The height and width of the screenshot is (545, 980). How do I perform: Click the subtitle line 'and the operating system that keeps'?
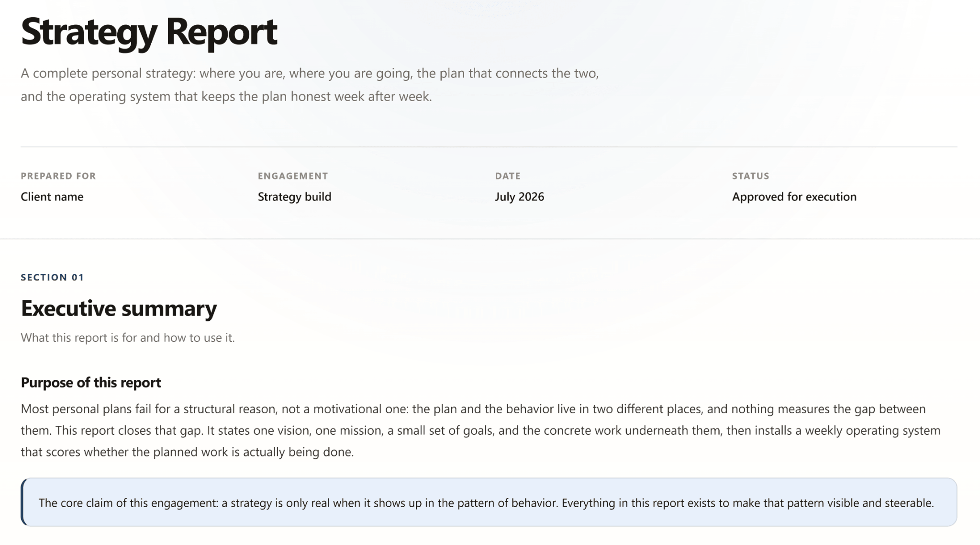pos(226,96)
